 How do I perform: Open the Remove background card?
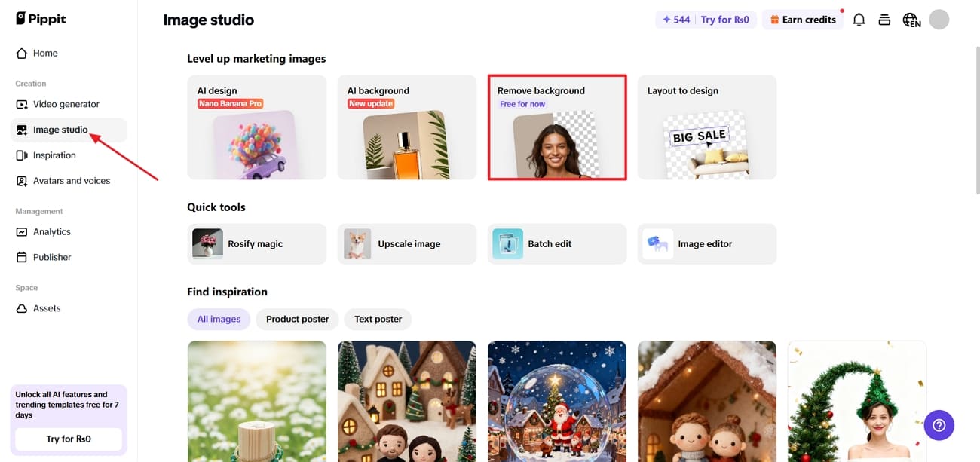pos(556,127)
